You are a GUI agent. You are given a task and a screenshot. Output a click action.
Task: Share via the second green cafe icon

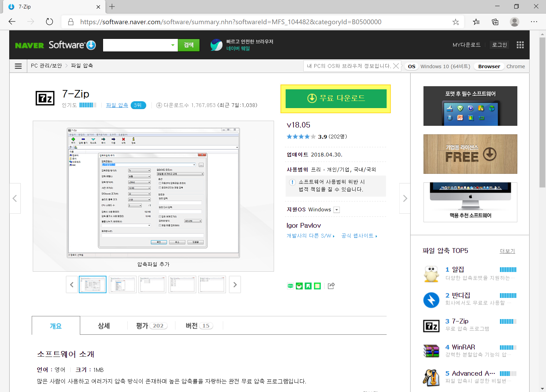[299, 286]
